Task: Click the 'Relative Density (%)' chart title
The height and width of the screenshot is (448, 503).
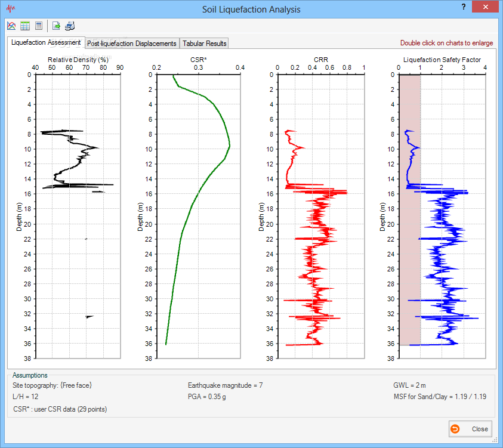Action: [78, 60]
